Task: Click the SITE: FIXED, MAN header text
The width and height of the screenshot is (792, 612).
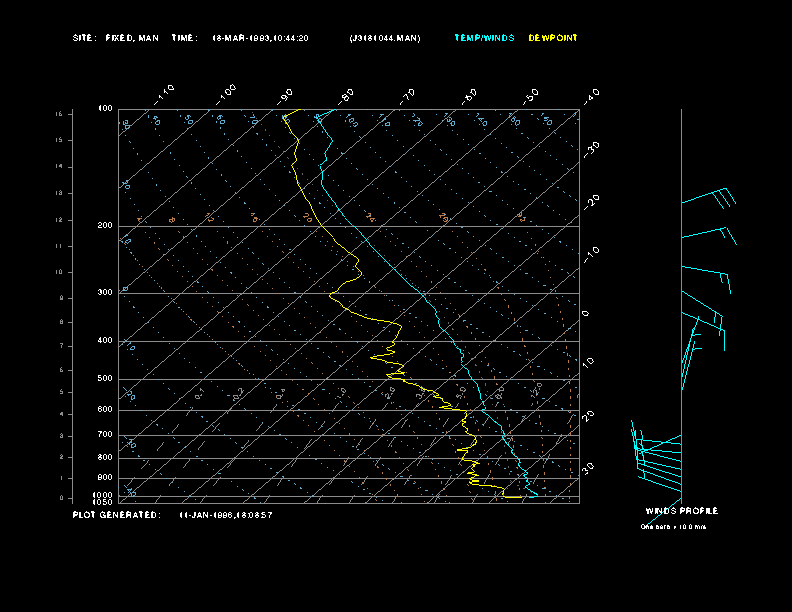Action: [114, 38]
